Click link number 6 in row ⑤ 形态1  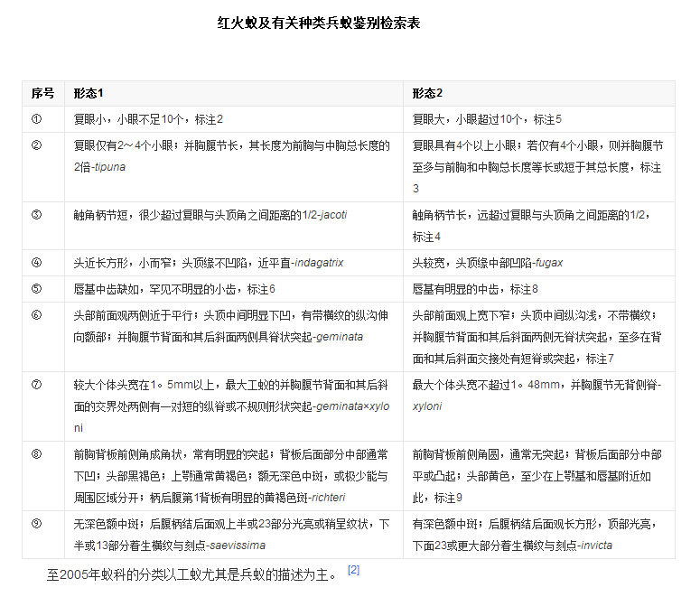tap(271, 289)
